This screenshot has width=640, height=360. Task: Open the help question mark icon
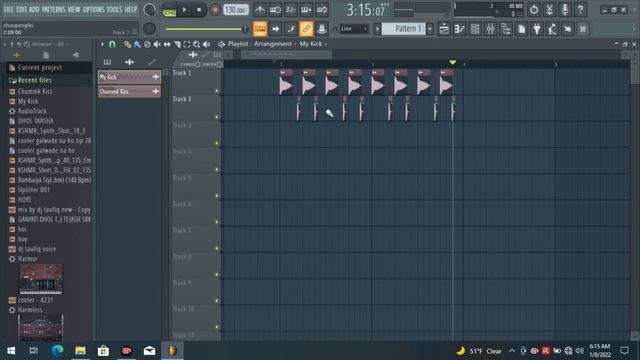(580, 9)
